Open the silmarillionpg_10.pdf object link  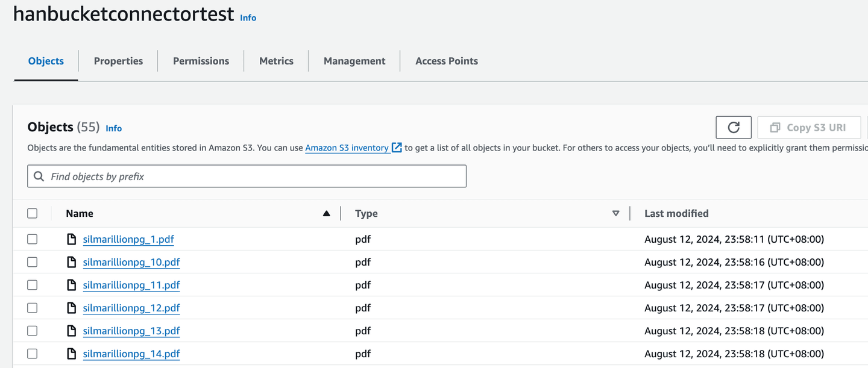(x=131, y=263)
